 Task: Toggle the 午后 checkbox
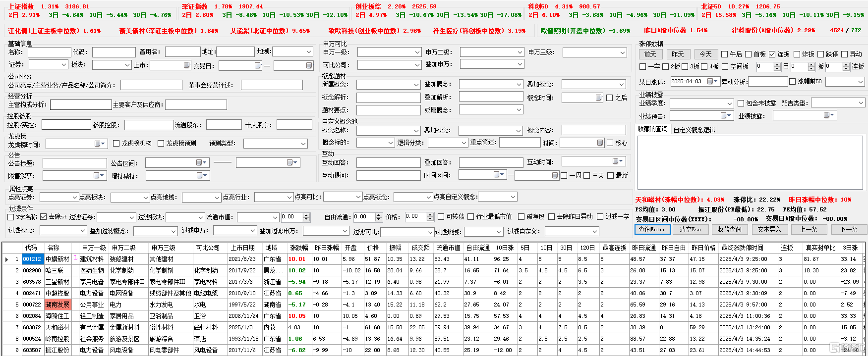[x=724, y=54]
